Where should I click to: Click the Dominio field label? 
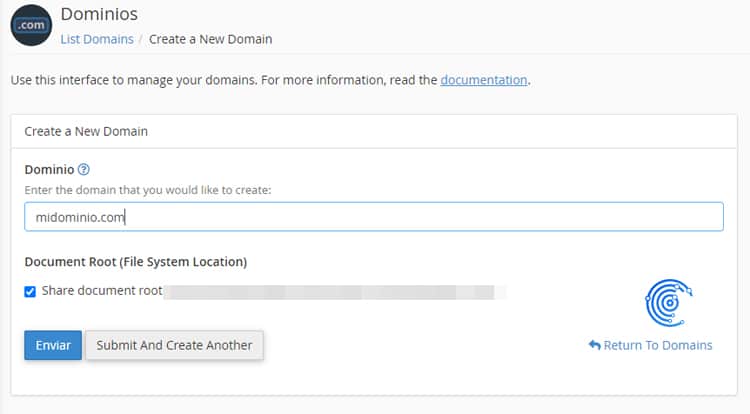click(49, 170)
